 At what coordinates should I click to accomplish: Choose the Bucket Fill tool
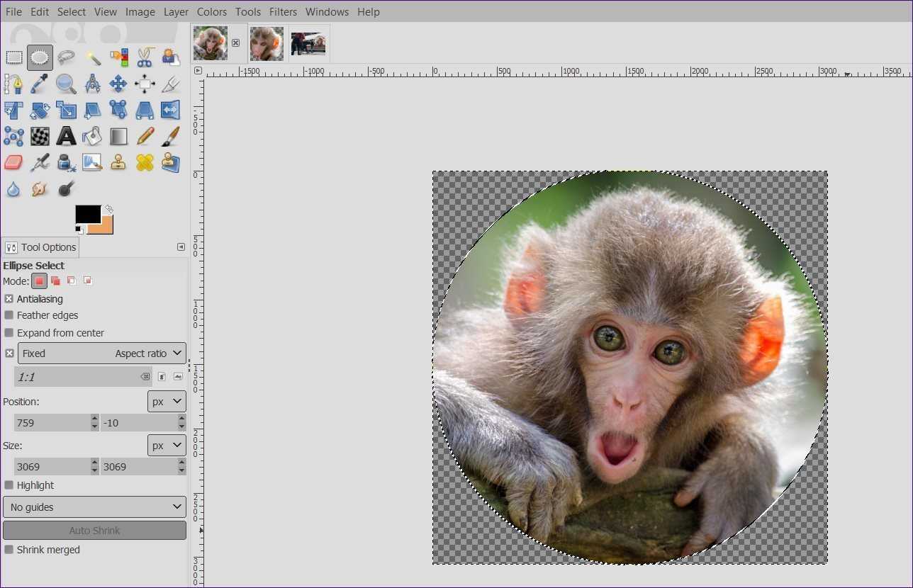(x=92, y=136)
